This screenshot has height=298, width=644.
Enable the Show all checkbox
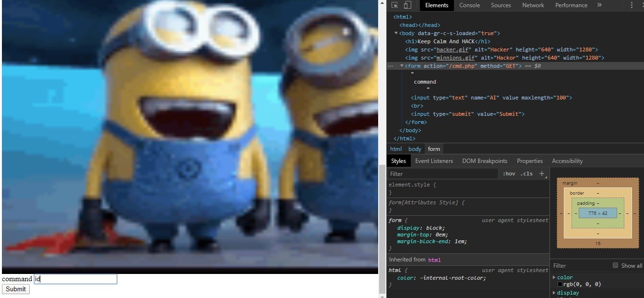tap(615, 265)
